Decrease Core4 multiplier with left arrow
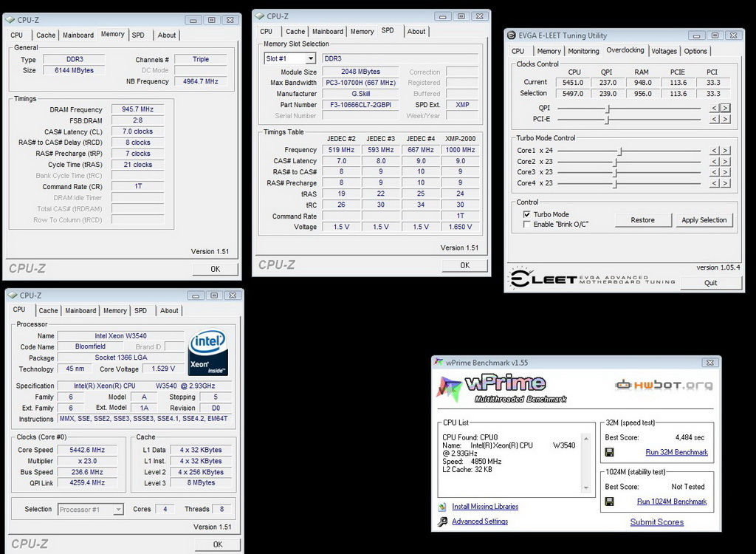This screenshot has width=756, height=554. click(714, 183)
